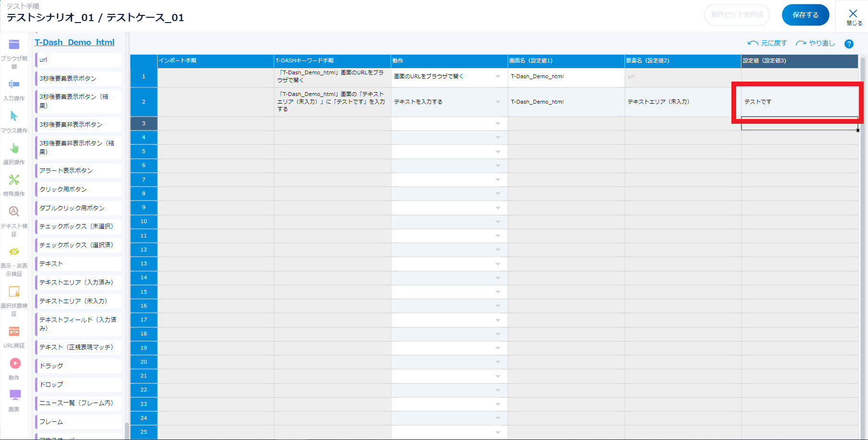
Task: Click やり直し to redo
Action: point(815,43)
